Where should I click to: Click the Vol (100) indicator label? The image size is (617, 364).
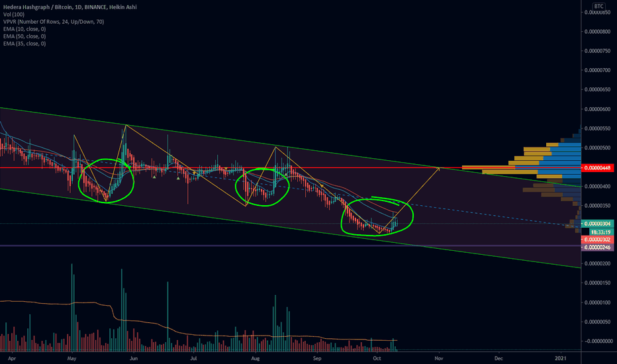[x=14, y=15]
